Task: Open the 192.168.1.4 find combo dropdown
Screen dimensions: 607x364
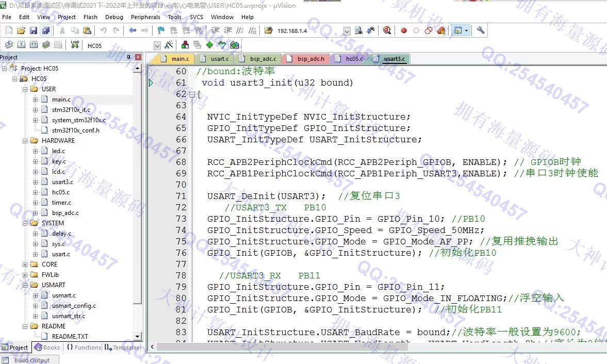Action: pos(347,31)
